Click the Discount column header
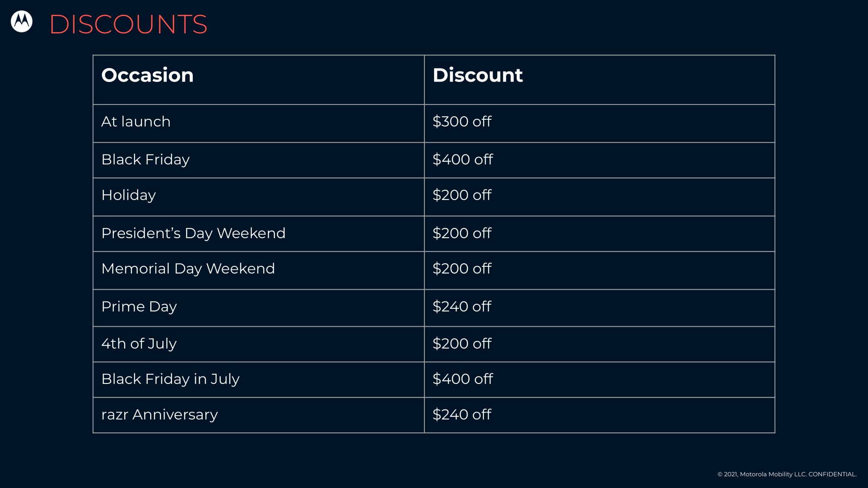868x488 pixels. pos(599,80)
